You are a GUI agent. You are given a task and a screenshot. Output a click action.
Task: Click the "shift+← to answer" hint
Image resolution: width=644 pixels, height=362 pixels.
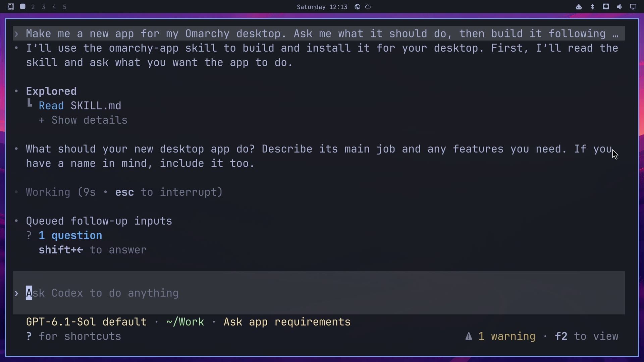[x=93, y=250]
